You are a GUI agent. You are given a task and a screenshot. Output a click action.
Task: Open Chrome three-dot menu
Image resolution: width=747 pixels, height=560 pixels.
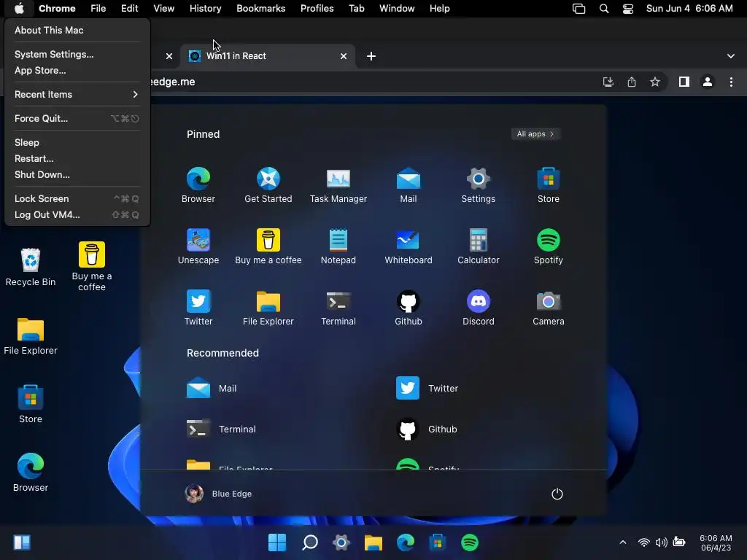(x=731, y=82)
